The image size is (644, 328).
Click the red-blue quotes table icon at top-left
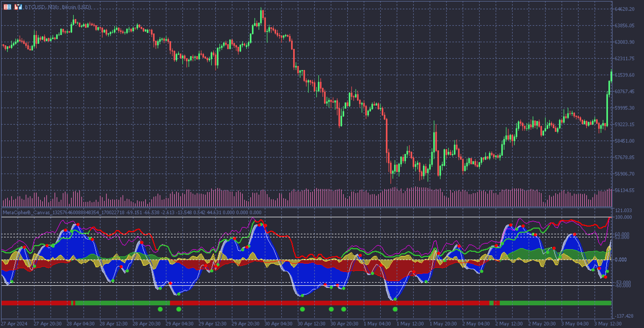pyautogui.click(x=7, y=7)
